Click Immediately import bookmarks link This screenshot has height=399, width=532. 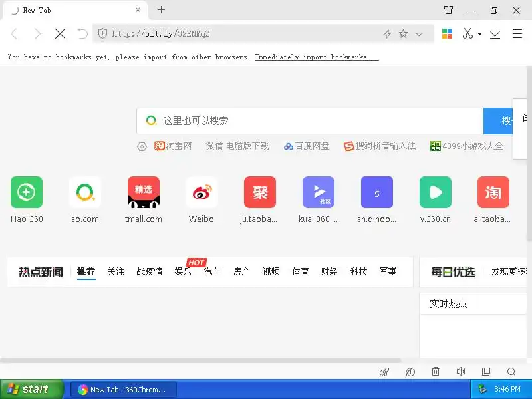coord(317,57)
